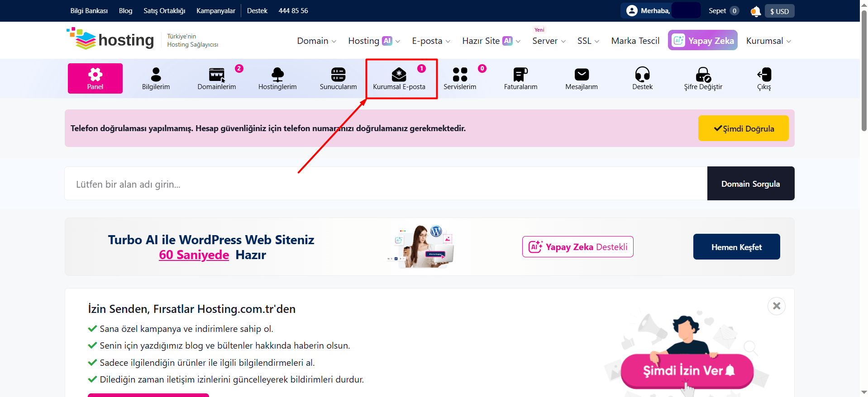The width and height of the screenshot is (868, 397).
Task: Expand the Hazır Site menu
Action: [x=491, y=41]
